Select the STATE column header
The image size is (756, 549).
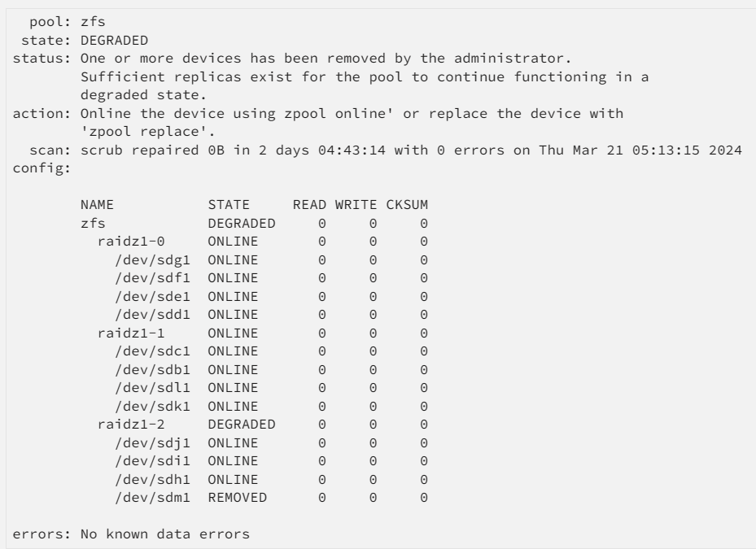click(x=229, y=205)
